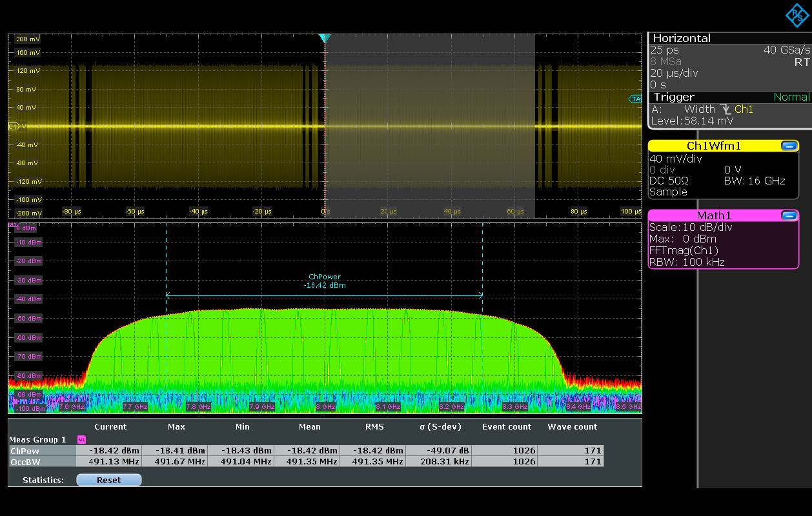Reset the measurement statistics

(x=108, y=480)
